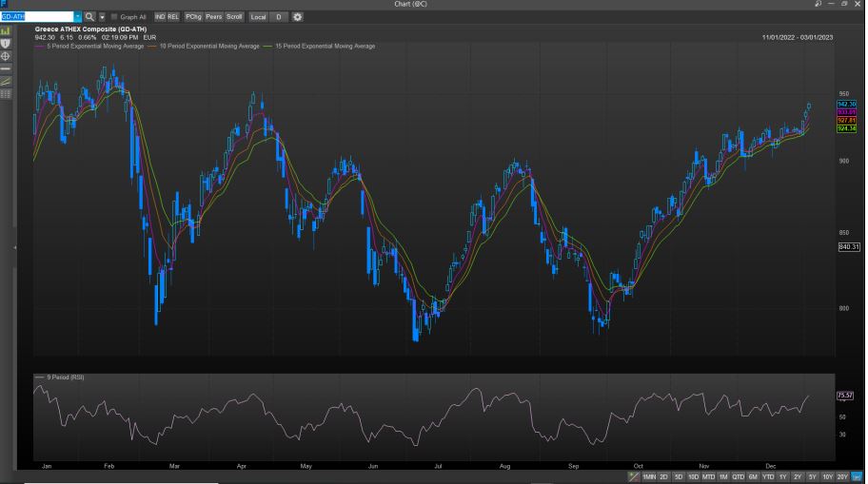Click the custom date range pencil icon
This screenshot has width=868, height=484.
point(634,475)
